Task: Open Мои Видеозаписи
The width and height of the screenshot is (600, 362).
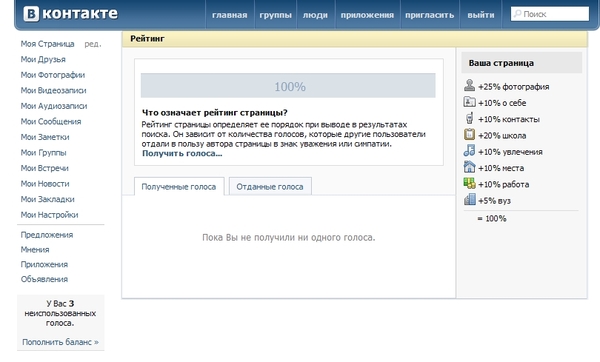Action: [x=54, y=91]
